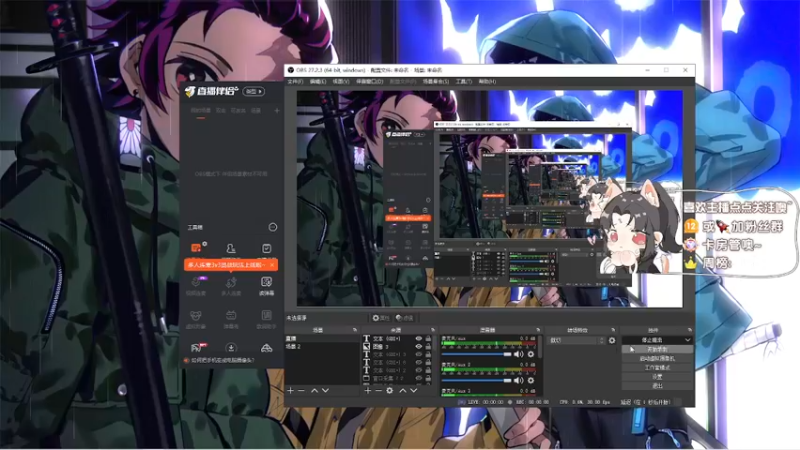Adjust transition duration stepper arrows
The image size is (800, 450).
602,340
